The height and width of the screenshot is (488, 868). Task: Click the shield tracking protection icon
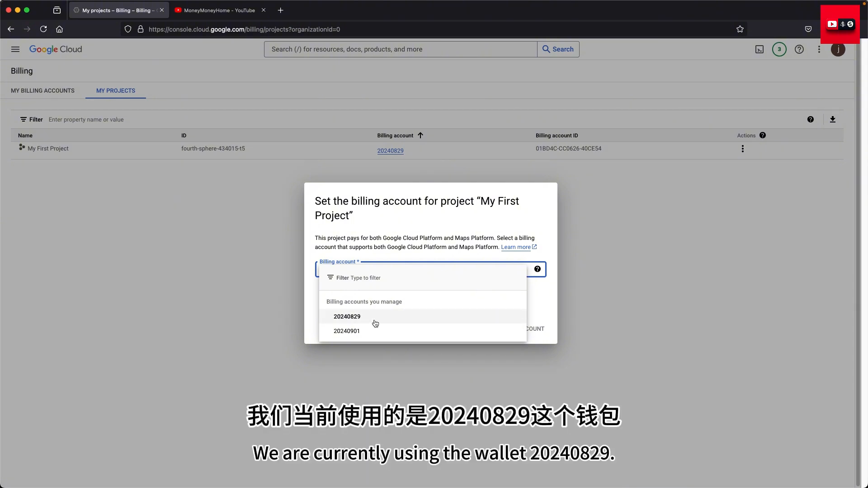point(128,29)
